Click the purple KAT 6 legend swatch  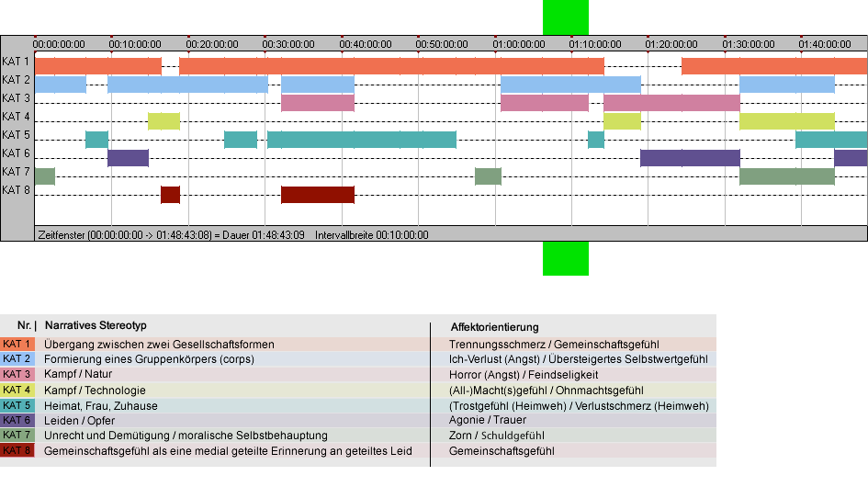pyautogui.click(x=17, y=421)
